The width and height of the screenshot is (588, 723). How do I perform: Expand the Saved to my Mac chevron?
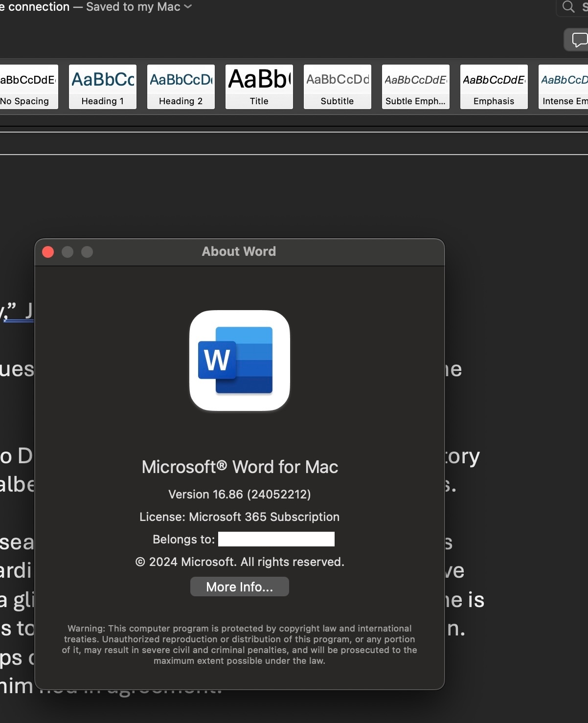pyautogui.click(x=188, y=7)
